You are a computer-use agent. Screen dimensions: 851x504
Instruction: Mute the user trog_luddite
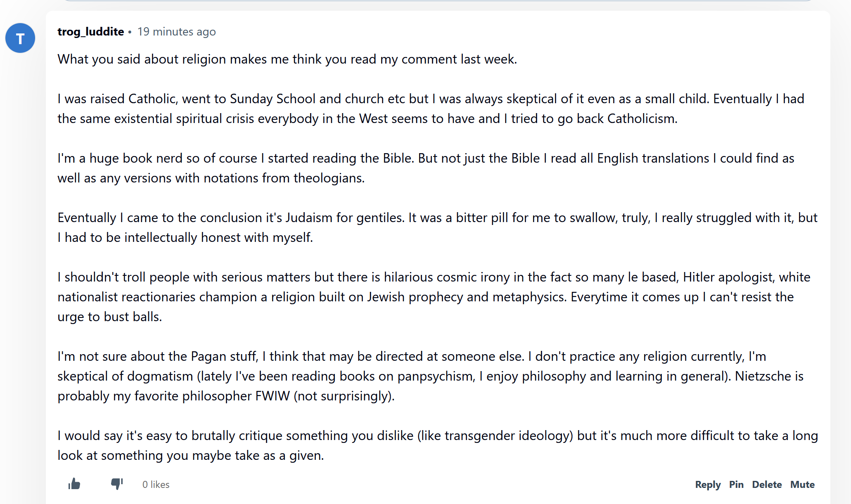[802, 484]
